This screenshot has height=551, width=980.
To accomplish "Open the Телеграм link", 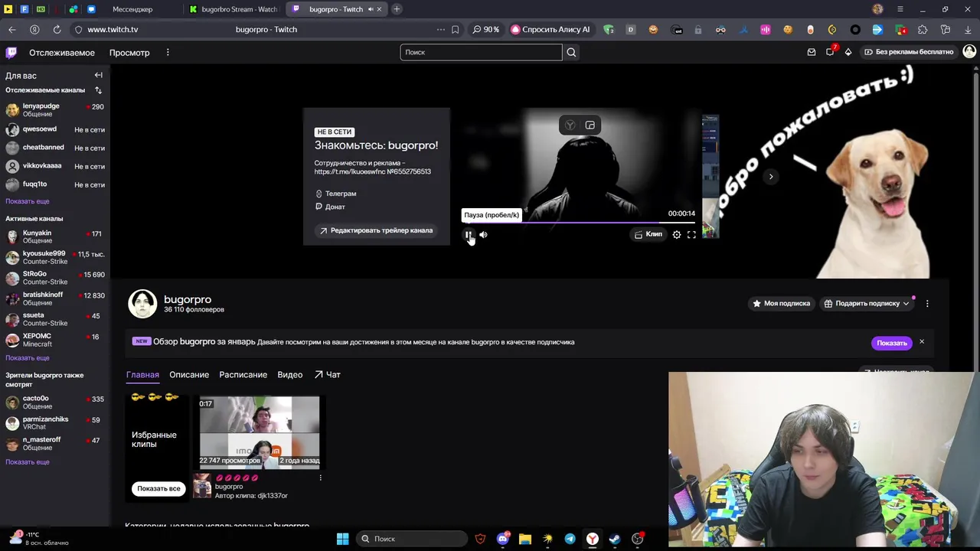I will point(336,194).
